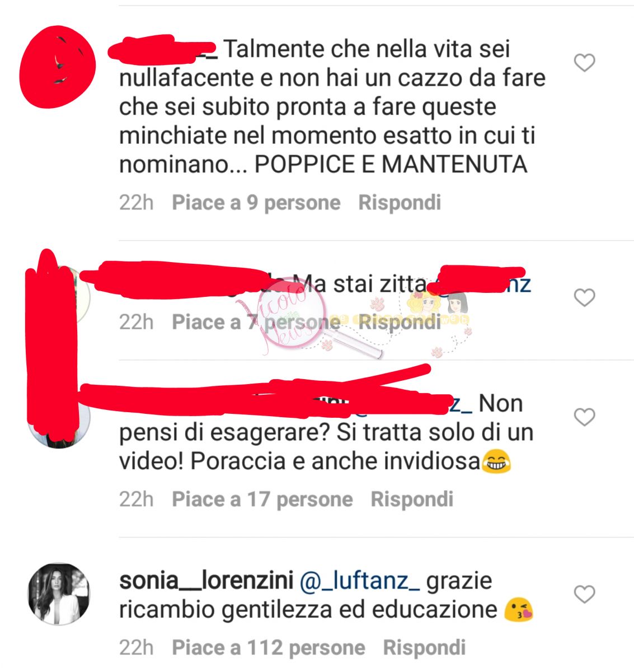Tap the 22h timestamp of the first comment
This screenshot has width=634, height=672.
click(x=136, y=203)
